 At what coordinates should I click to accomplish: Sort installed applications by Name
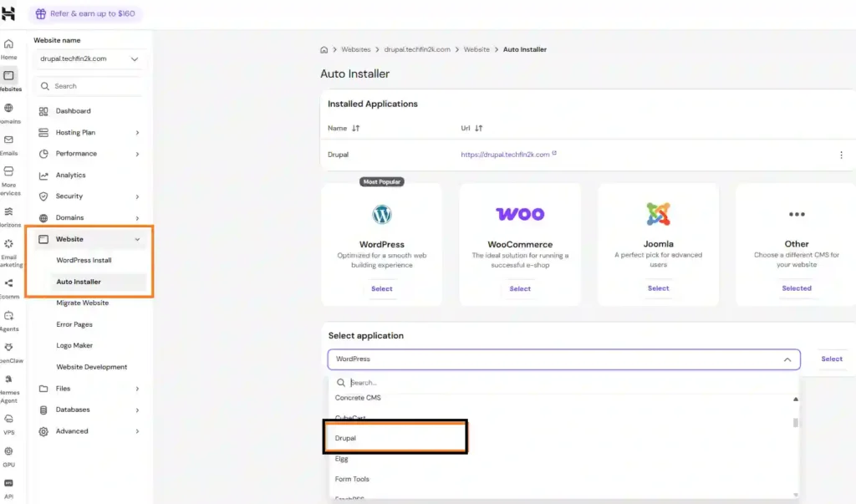[356, 129]
